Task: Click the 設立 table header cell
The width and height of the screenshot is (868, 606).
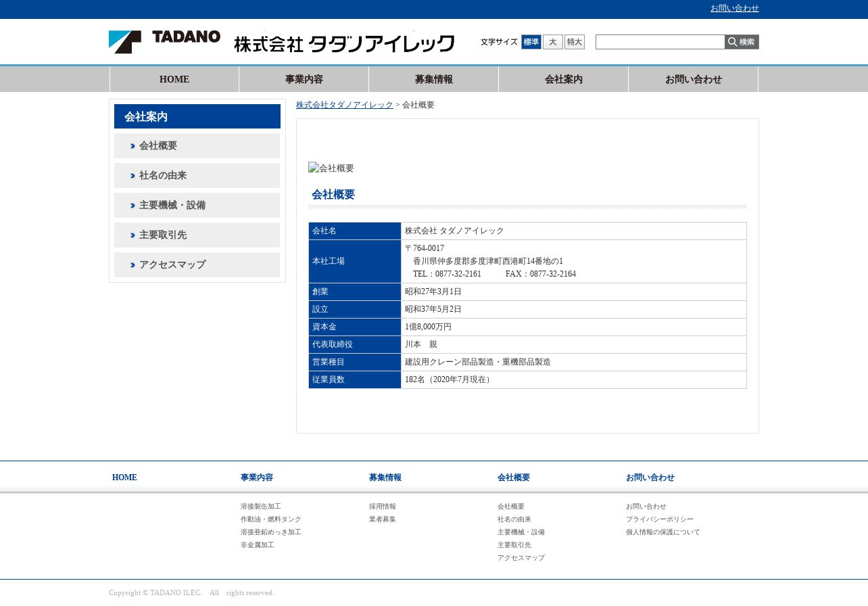Action: point(355,309)
